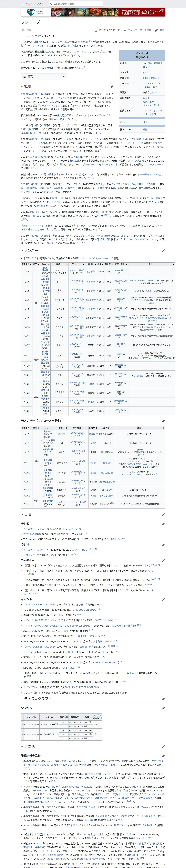This screenshot has height=868, width=186.
Task: Edit the ラジオ subsection via pencil icon
Action: click(163, 545)
